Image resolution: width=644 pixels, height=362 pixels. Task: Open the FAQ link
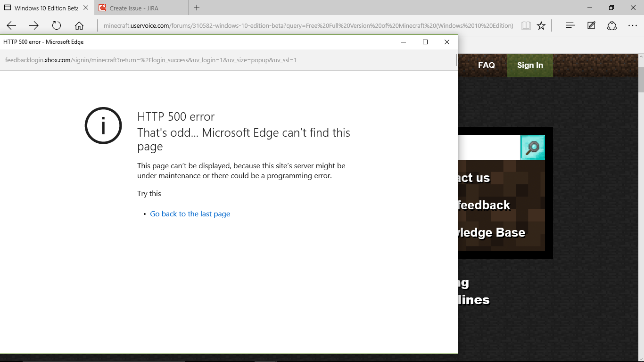tap(487, 66)
